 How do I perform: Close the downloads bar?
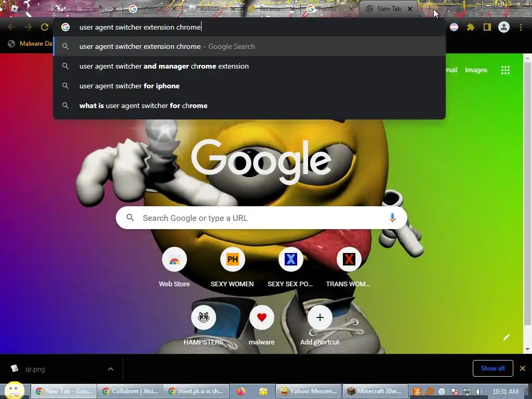[x=523, y=368]
